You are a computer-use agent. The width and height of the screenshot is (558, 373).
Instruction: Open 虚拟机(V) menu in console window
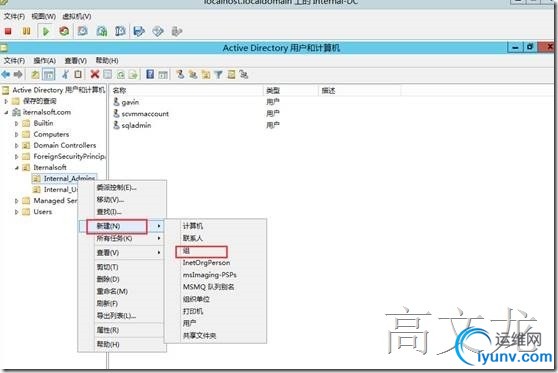click(x=77, y=16)
